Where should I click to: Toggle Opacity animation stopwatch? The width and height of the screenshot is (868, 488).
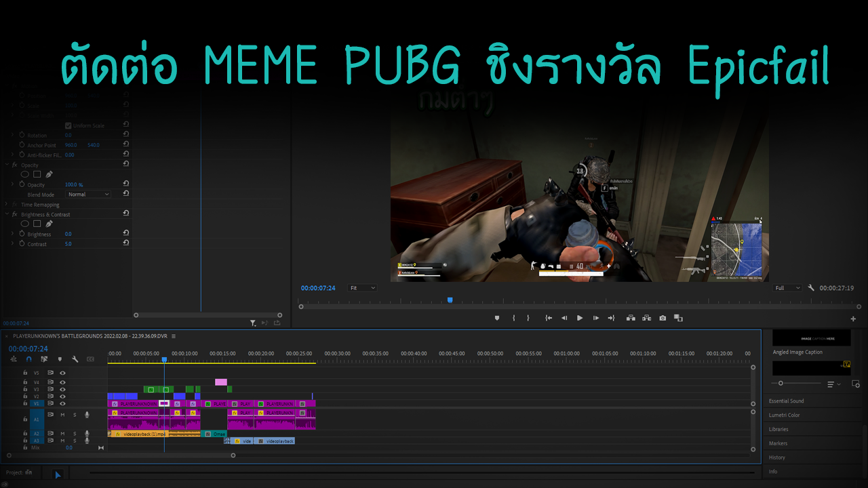22,184
